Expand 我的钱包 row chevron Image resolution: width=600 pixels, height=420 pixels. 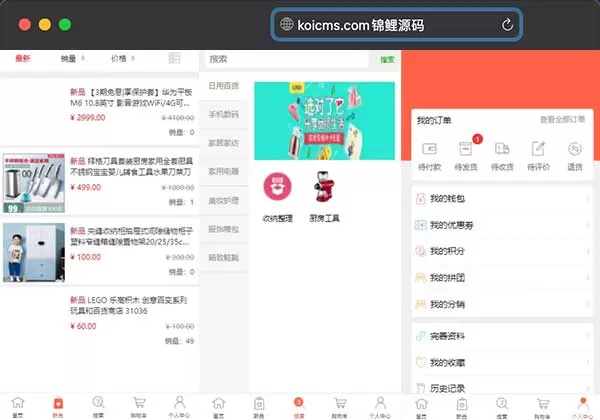click(587, 199)
